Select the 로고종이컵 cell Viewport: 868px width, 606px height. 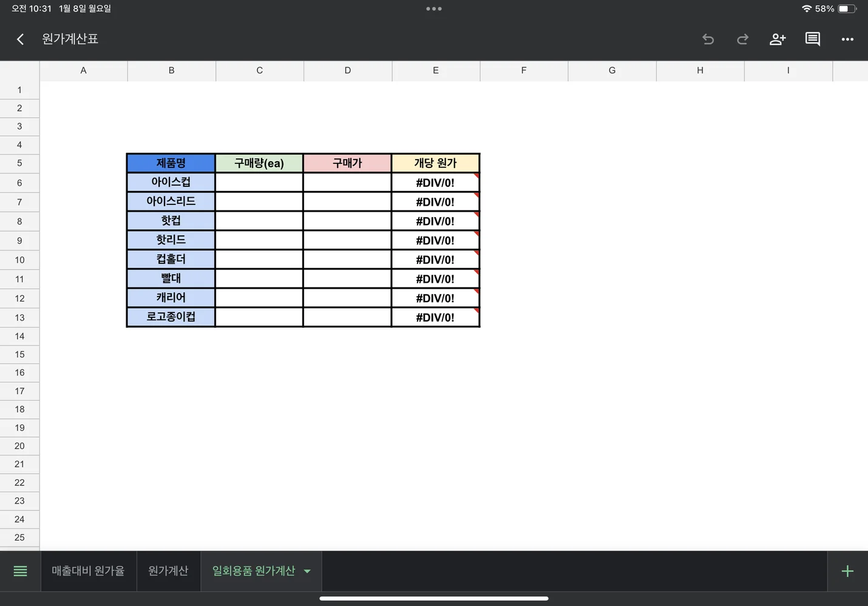coord(171,317)
